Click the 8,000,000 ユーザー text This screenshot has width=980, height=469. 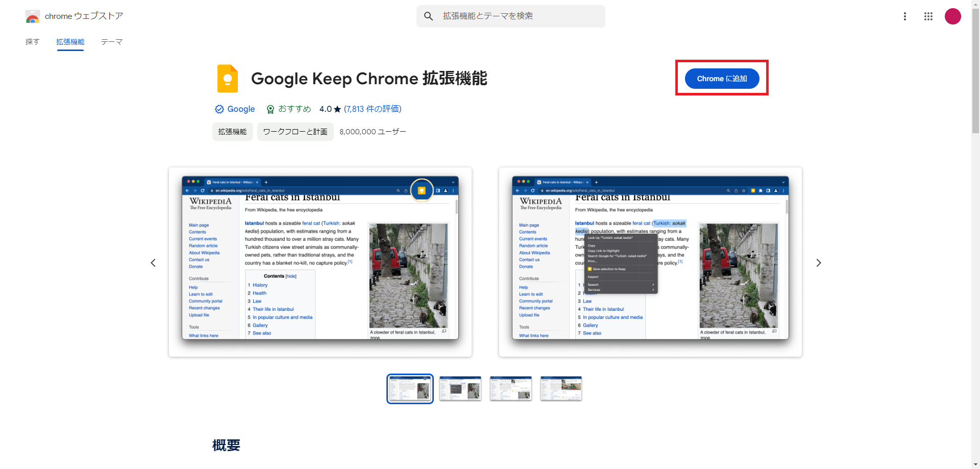pos(373,132)
